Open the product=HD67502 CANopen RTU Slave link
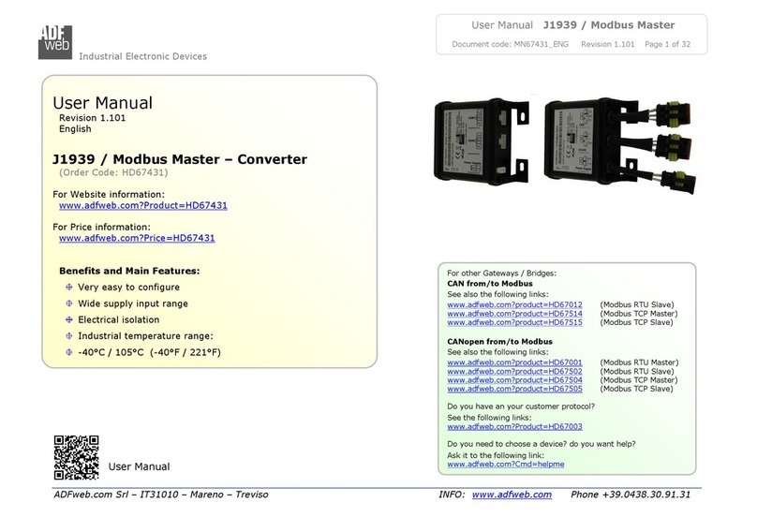The height and width of the screenshot is (532, 757). [514, 371]
